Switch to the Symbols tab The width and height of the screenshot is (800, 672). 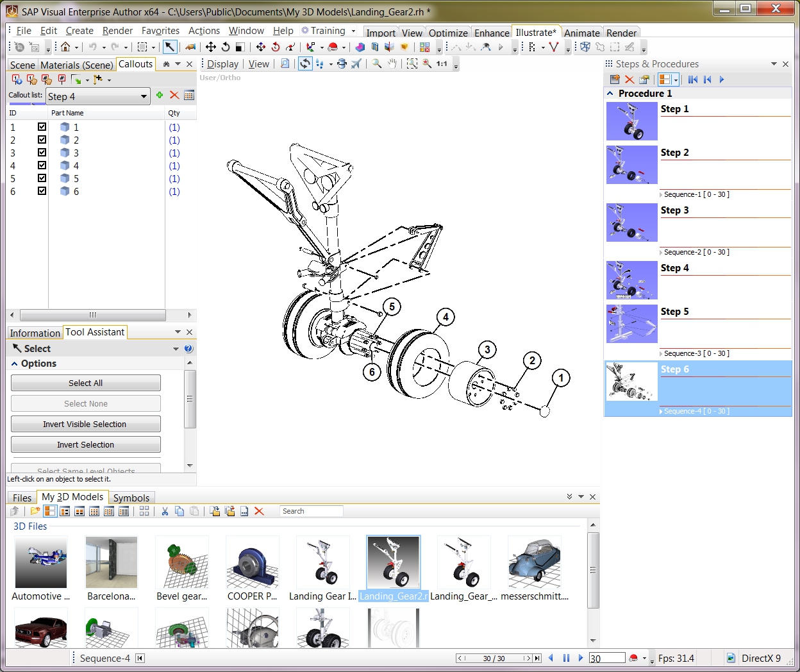pyautogui.click(x=131, y=498)
